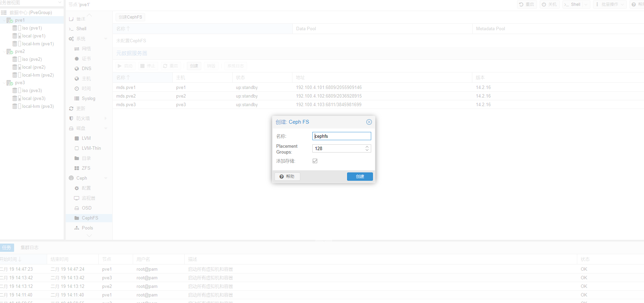The height and width of the screenshot is (303, 644).
Task: Sort by Metadata Pool column header
Action: (x=558, y=29)
